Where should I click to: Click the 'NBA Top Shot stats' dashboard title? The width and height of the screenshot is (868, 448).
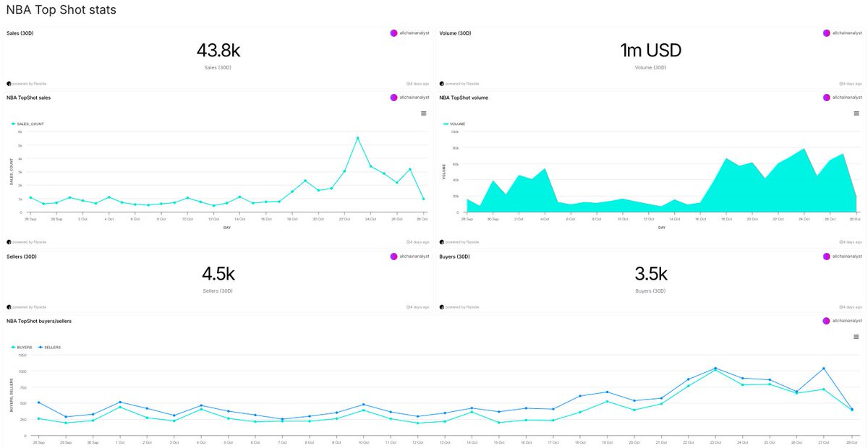coord(61,10)
